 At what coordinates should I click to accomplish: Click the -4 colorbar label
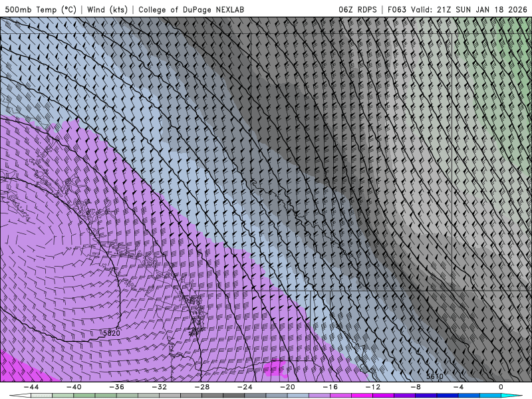[458, 387]
